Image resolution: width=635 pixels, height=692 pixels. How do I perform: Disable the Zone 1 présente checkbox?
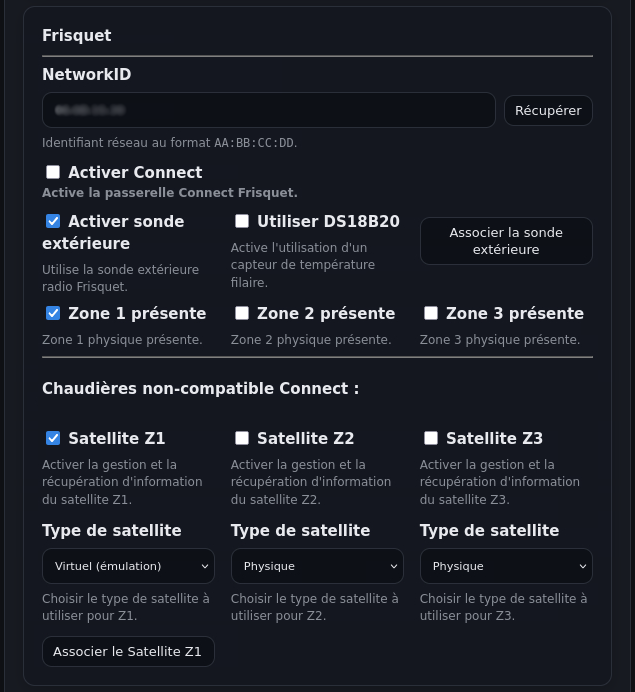[53, 313]
